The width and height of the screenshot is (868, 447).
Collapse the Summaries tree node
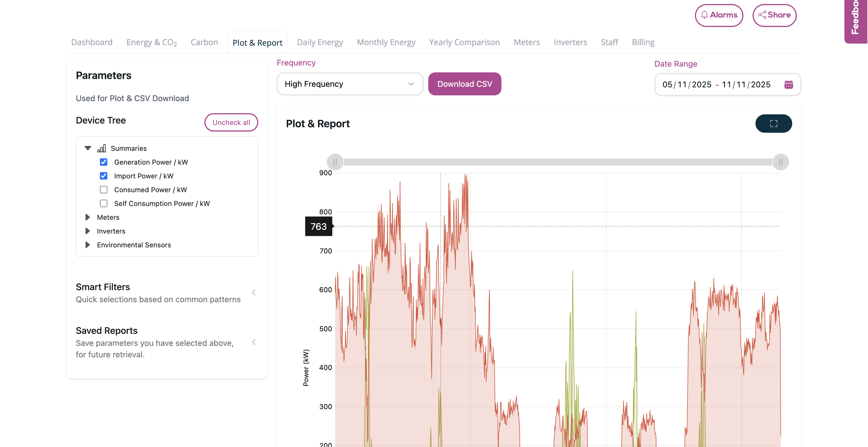88,148
